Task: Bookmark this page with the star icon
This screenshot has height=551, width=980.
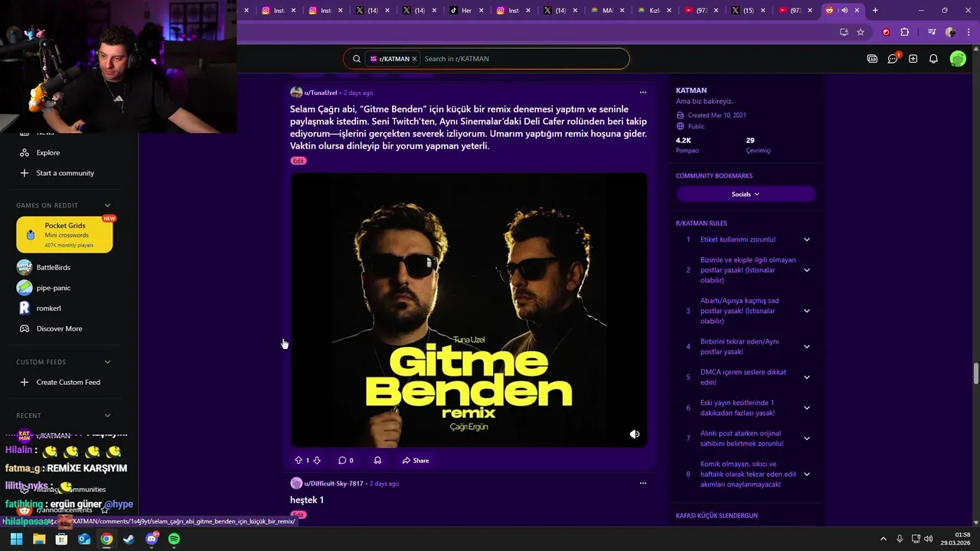Action: pos(861,32)
